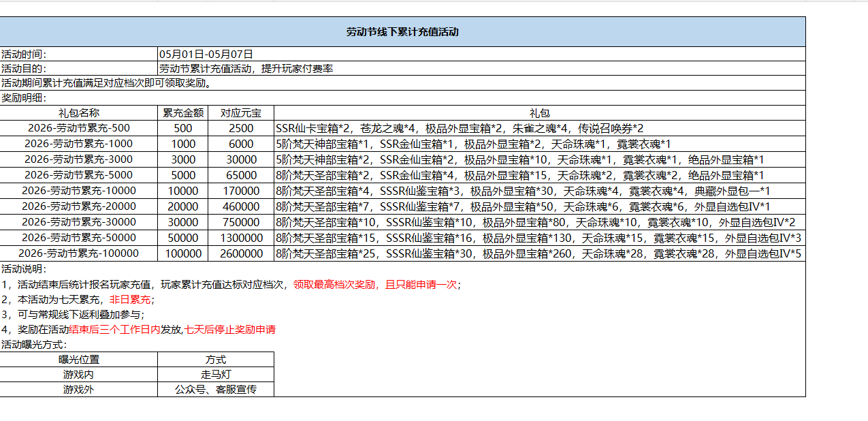This screenshot has width=868, height=421.
Task: Click the 累充金额 column header
Action: [182, 113]
